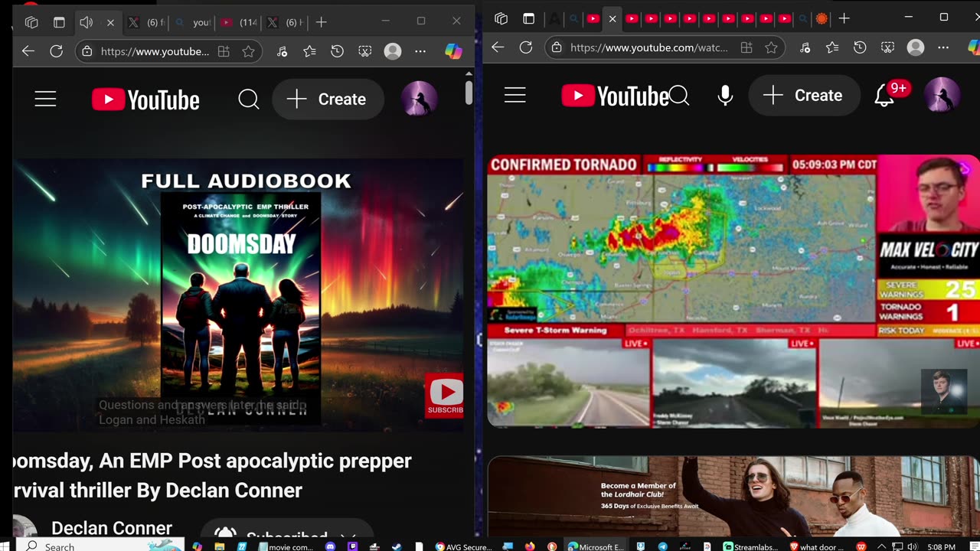The height and width of the screenshot is (551, 980).
Task: Open the 'movie com...' taskbar window
Action: [286, 546]
